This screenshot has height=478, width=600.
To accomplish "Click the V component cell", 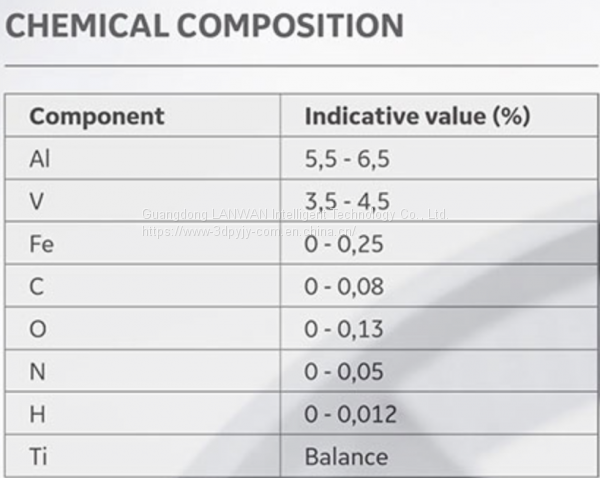I will 37,201.
